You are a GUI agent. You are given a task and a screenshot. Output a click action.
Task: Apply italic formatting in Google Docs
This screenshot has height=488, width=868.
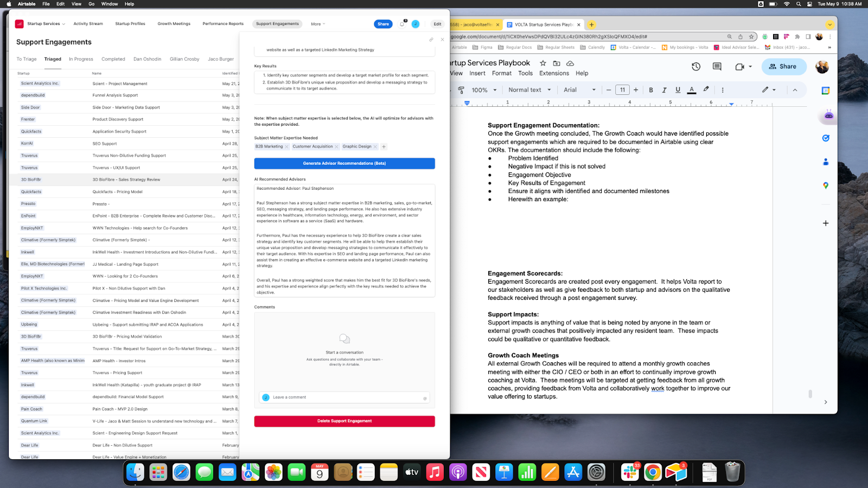pyautogui.click(x=664, y=90)
